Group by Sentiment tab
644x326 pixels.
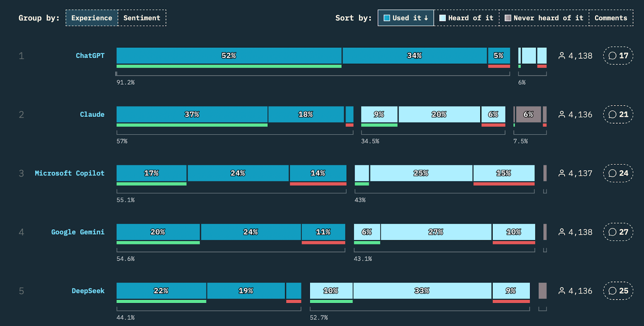(x=142, y=18)
